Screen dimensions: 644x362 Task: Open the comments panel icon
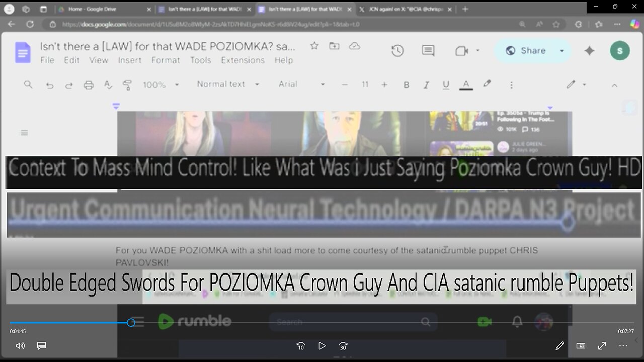click(x=428, y=51)
